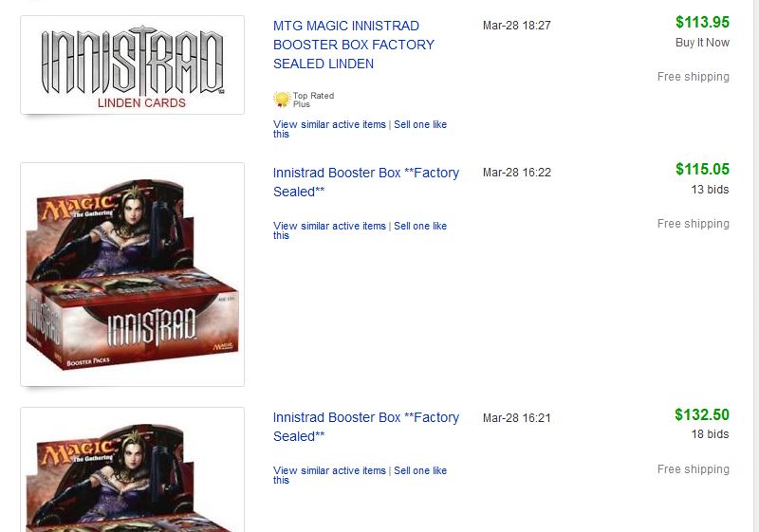The image size is (759, 532).
Task: Click the Buy It Now label
Action: [702, 43]
